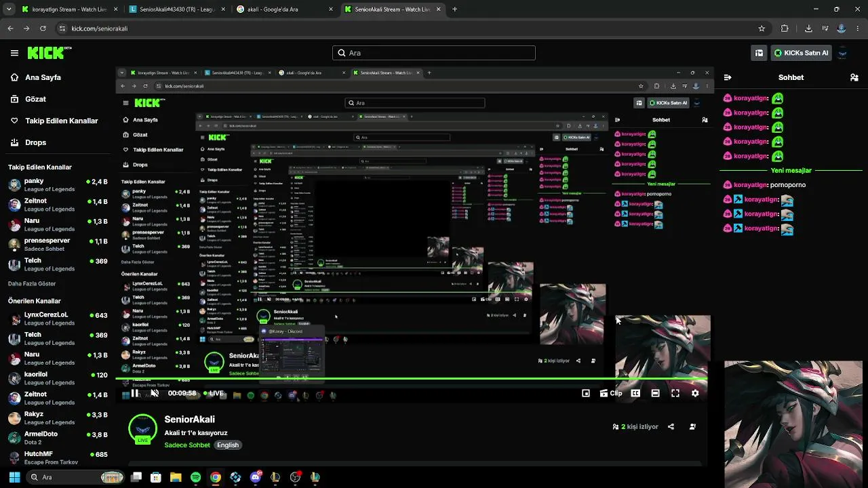Open the Kick sidebar hamburger menu
Viewport: 868px width, 488px height.
pos(14,53)
